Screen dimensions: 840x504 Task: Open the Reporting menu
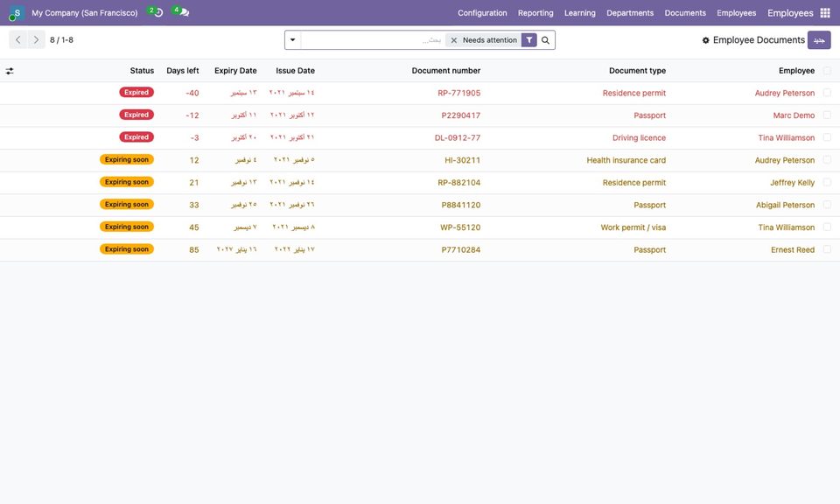pos(535,13)
